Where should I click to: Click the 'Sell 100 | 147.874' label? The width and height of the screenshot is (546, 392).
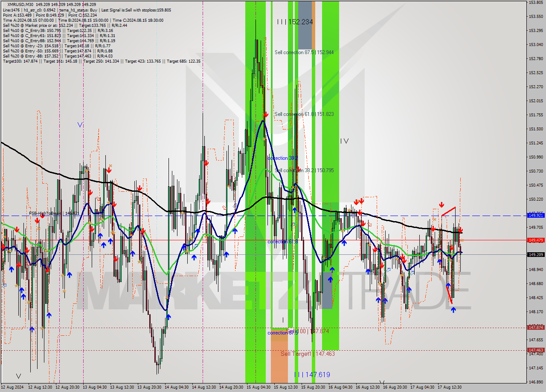tap(308, 331)
